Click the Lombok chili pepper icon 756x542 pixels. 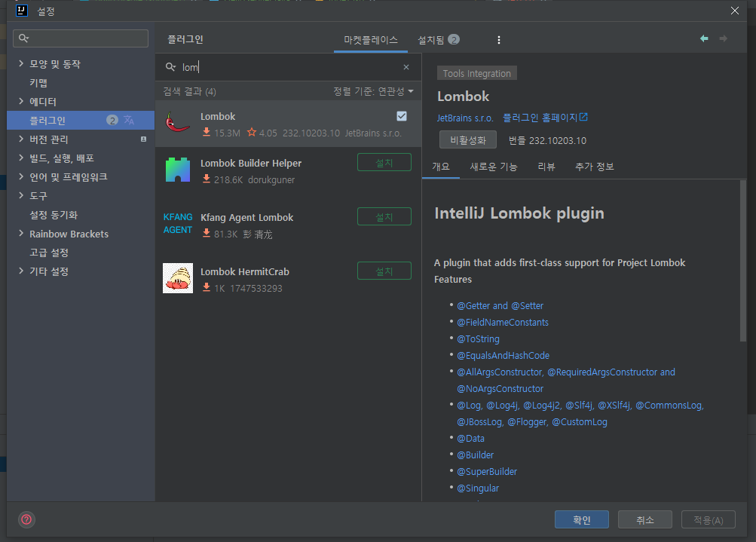click(177, 122)
